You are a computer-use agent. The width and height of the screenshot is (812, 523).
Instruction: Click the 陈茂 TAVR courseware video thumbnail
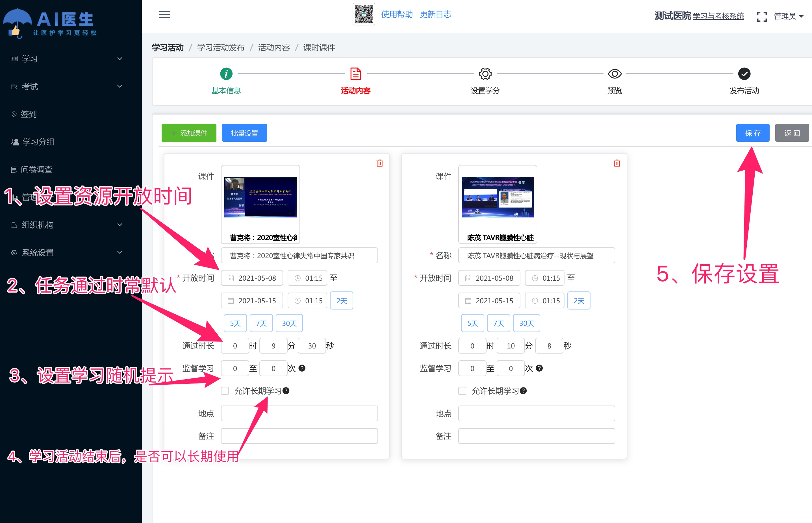[498, 197]
